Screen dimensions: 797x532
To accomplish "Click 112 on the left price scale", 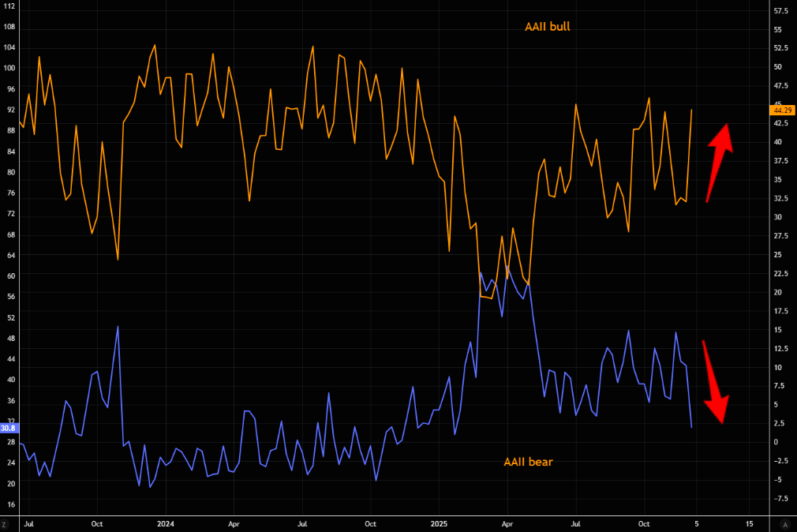I will [9, 6].
